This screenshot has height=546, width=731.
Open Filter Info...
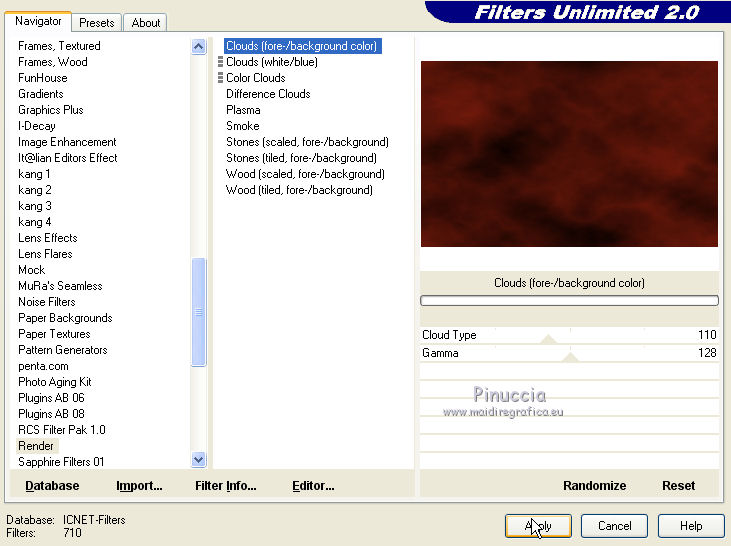click(x=226, y=485)
